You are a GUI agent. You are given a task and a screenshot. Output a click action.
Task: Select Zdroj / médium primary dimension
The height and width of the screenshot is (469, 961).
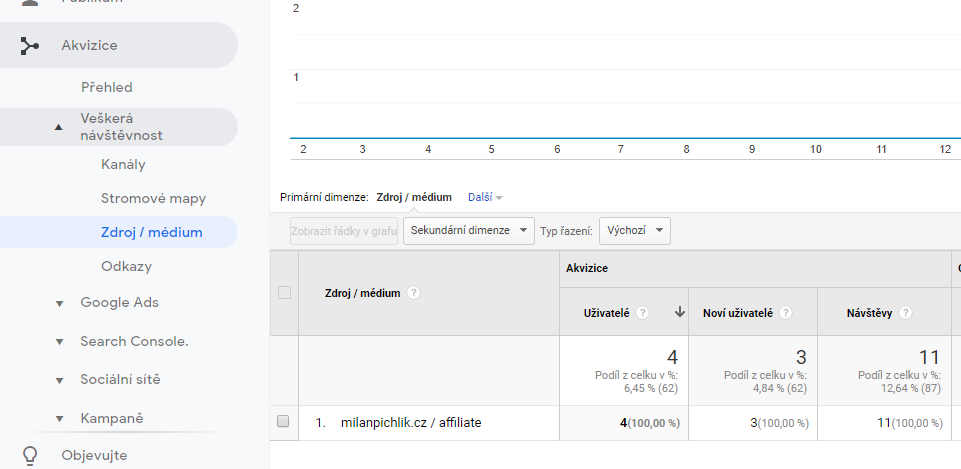click(414, 197)
